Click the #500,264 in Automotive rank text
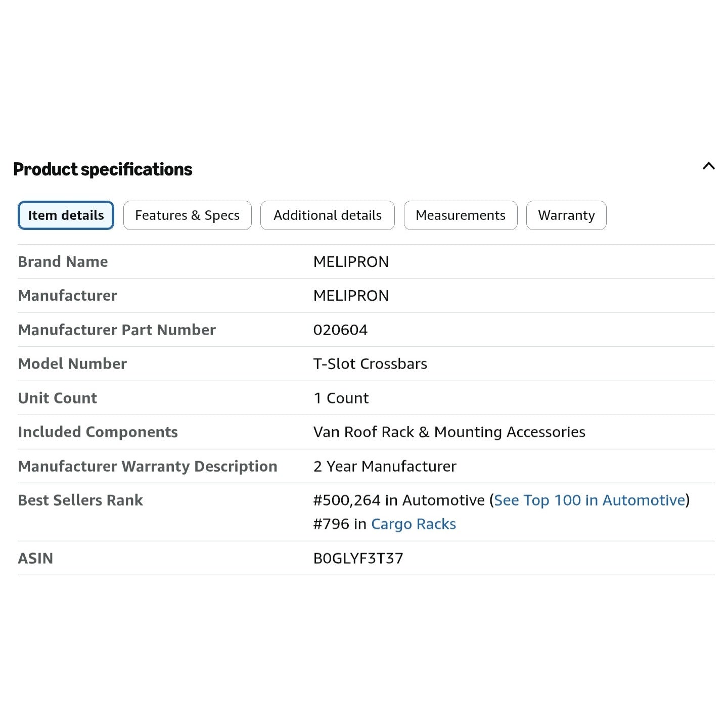 (x=399, y=500)
